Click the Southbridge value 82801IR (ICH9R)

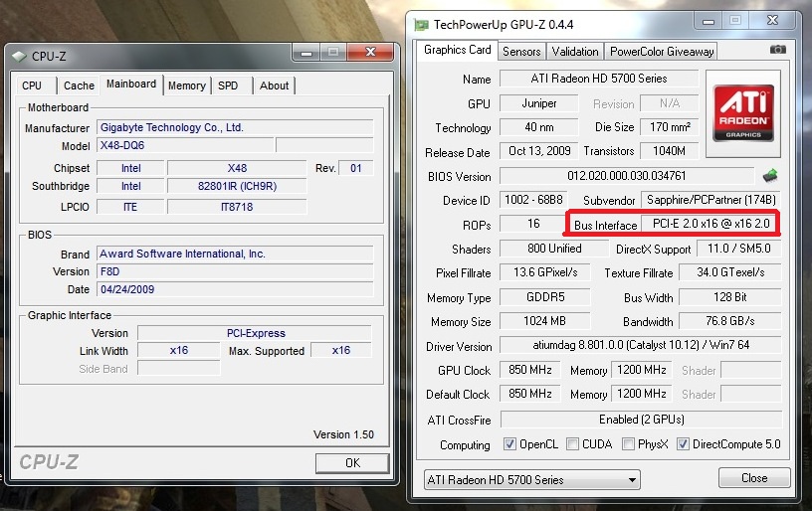click(x=237, y=186)
